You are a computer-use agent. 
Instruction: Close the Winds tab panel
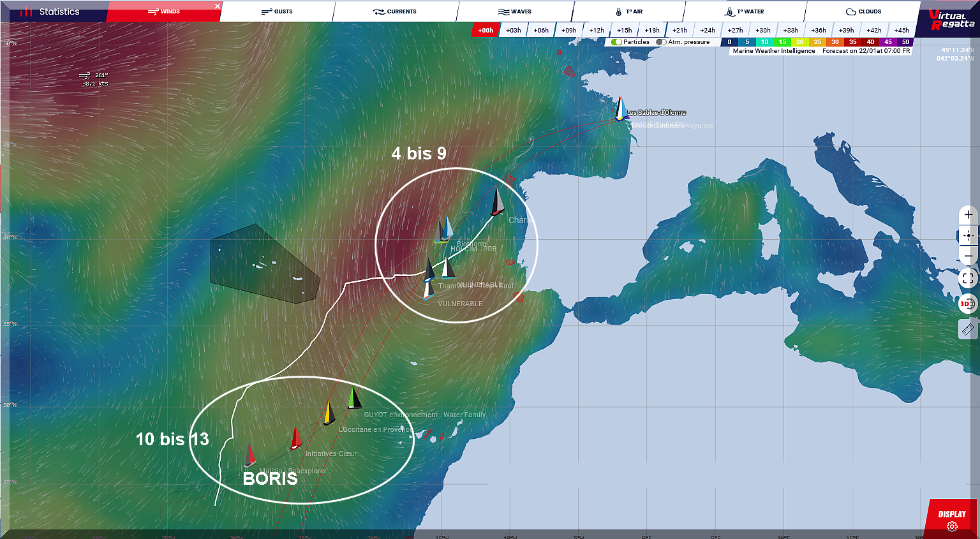tap(217, 6)
